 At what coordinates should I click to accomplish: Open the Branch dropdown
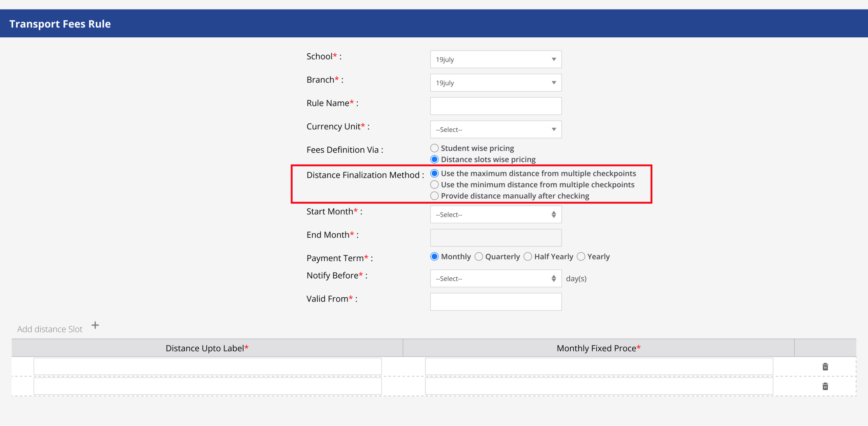click(x=495, y=83)
